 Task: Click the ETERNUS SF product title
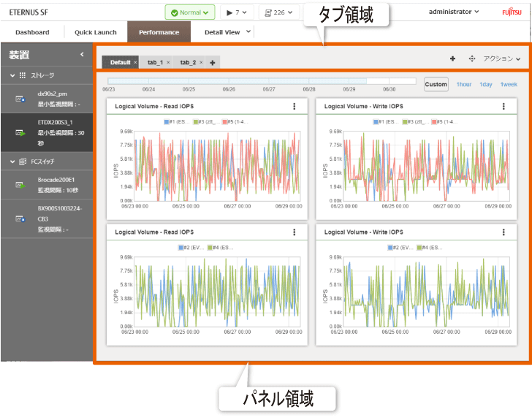(28, 12)
